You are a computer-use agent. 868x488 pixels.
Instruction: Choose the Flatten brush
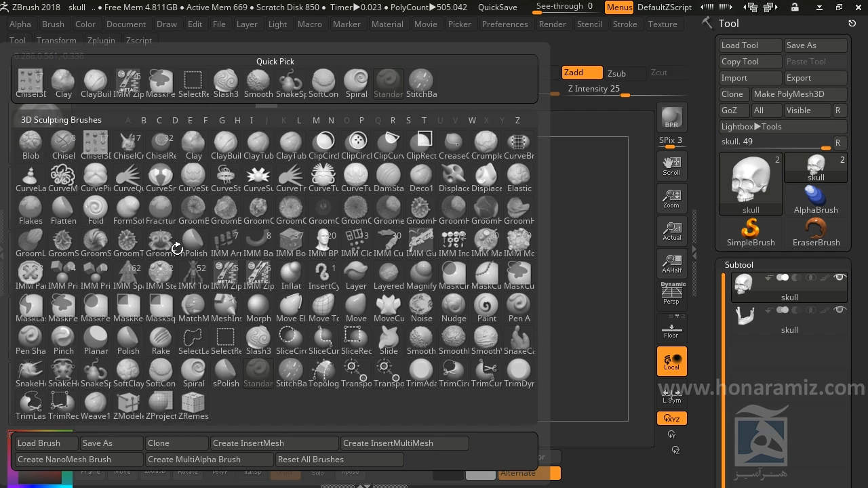pyautogui.click(x=63, y=211)
